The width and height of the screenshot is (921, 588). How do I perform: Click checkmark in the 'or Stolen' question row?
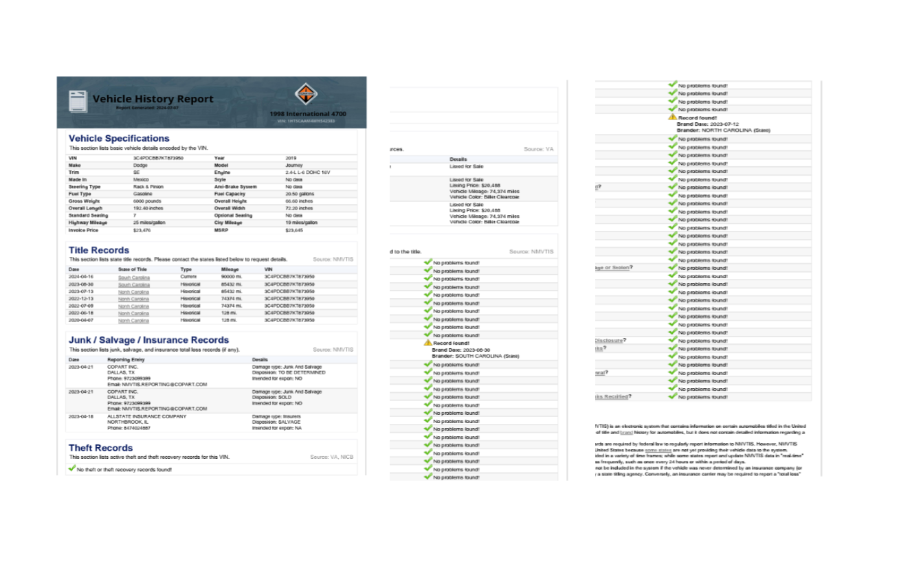(673, 268)
